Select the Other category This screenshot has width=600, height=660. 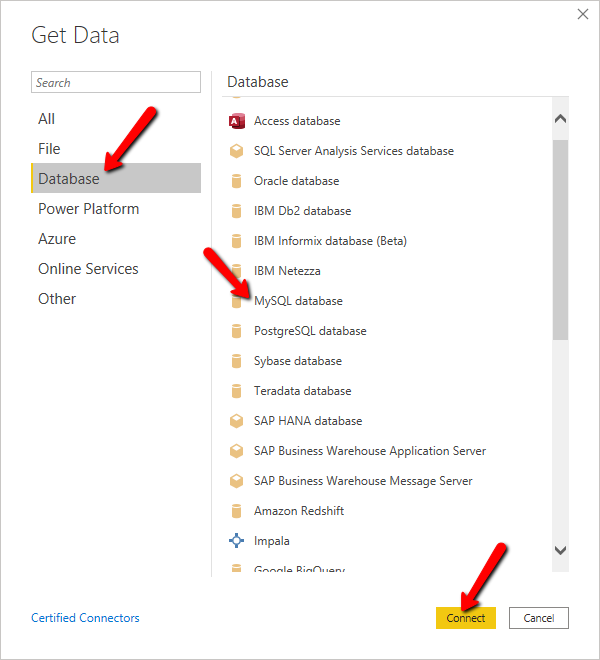[116, 298]
